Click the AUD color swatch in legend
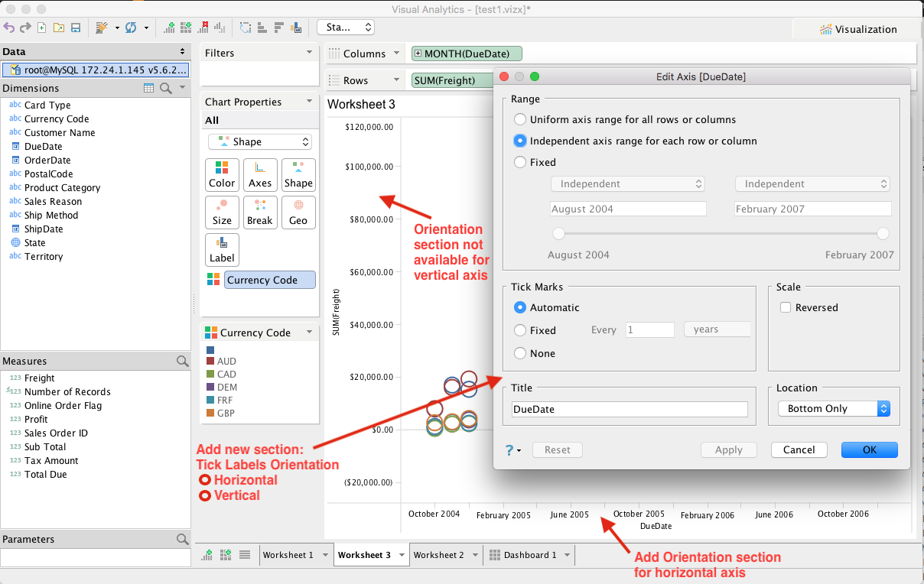The width and height of the screenshot is (924, 584). 210,361
